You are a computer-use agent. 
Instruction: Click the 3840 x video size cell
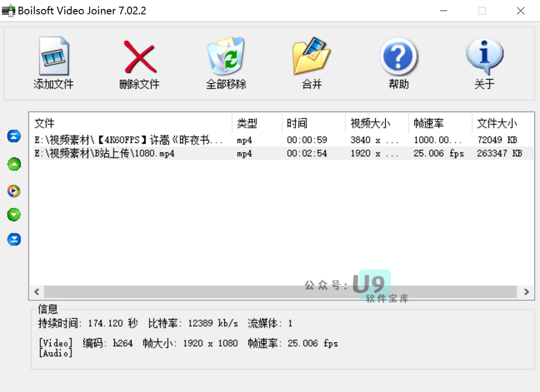tap(374, 140)
